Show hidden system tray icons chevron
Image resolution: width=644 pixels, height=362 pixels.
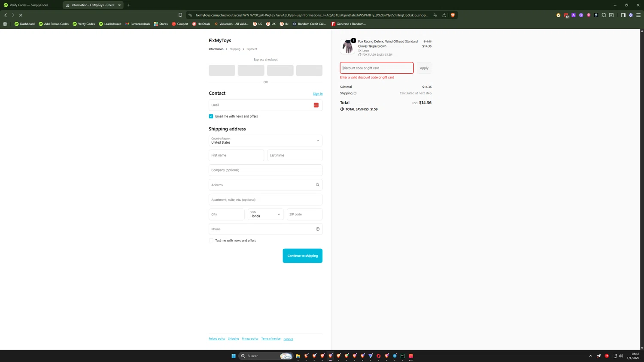590,356
